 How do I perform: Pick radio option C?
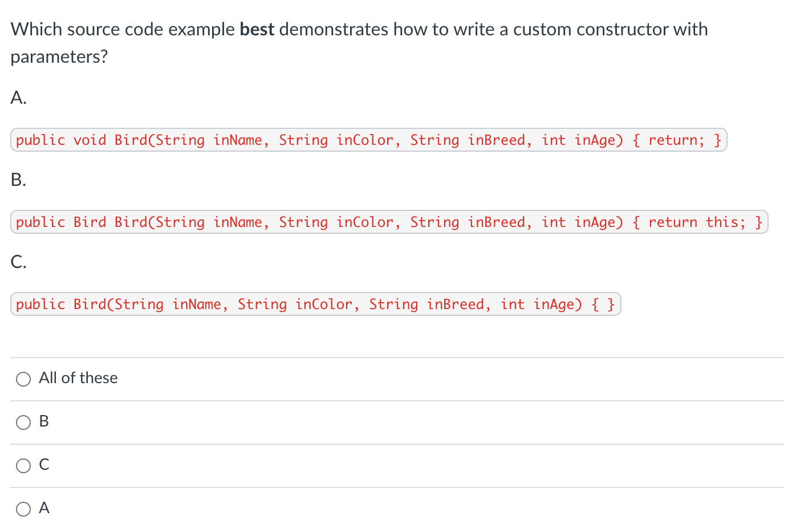23,466
